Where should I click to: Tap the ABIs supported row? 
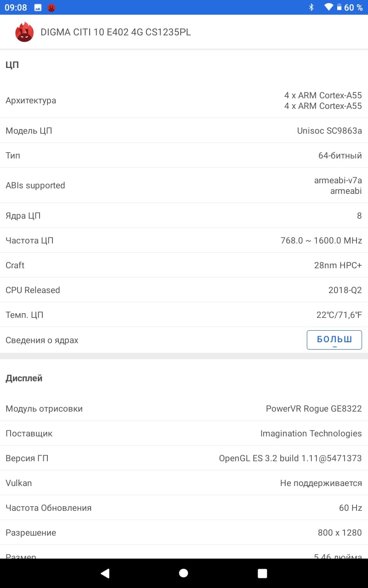pos(184,185)
